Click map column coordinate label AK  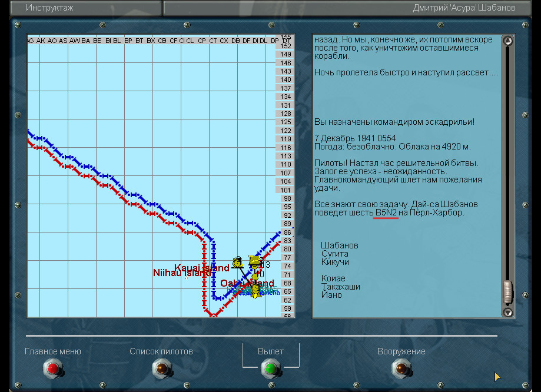point(41,41)
